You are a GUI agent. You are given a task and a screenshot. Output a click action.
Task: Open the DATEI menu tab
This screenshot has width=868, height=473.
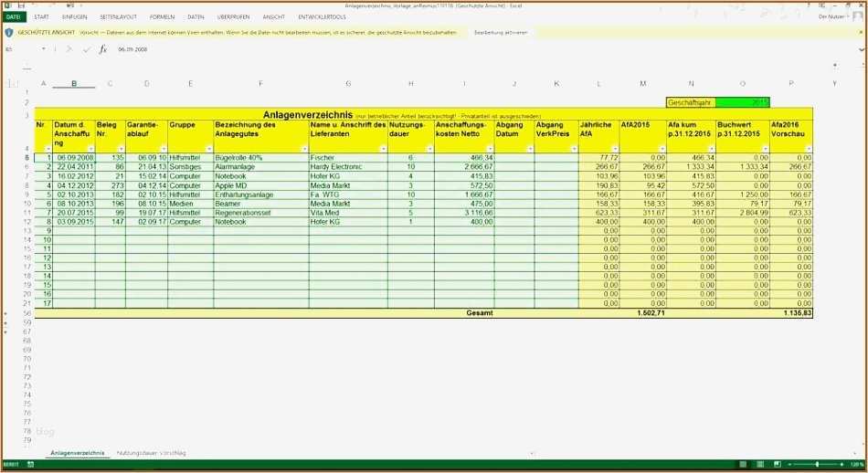point(15,17)
